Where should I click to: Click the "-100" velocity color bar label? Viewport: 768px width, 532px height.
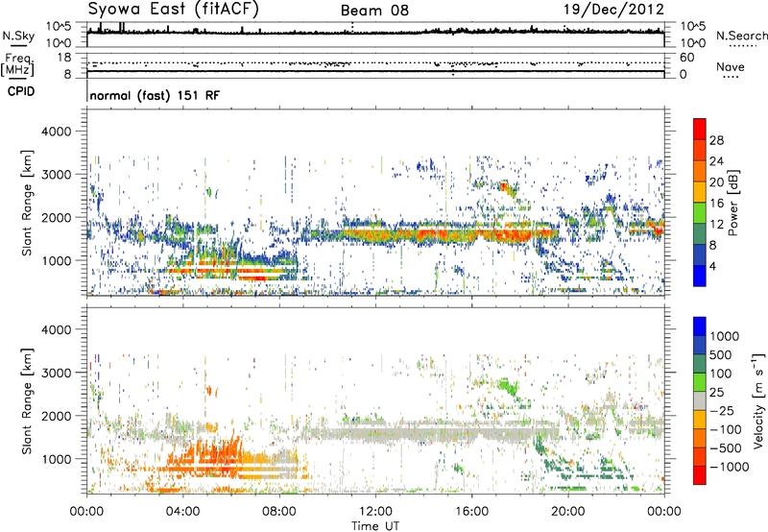[725, 429]
